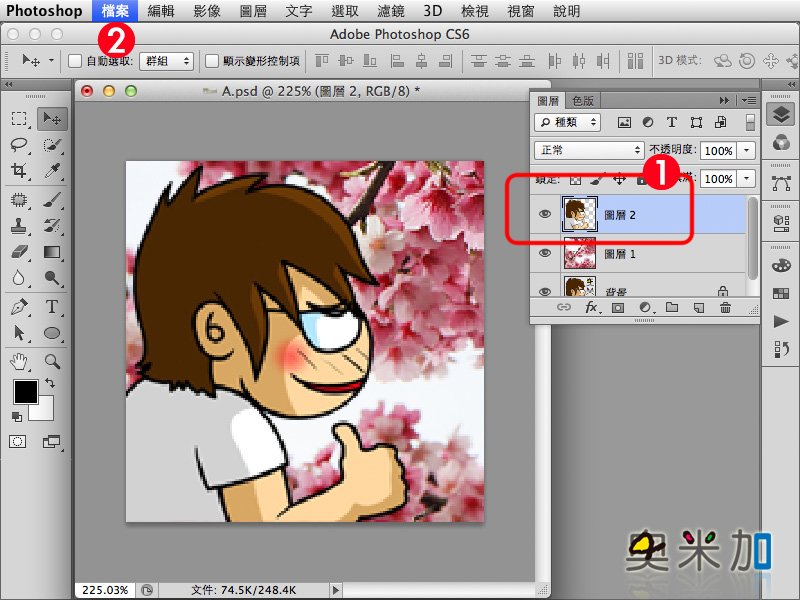Select the Path Selection tool

click(x=19, y=333)
